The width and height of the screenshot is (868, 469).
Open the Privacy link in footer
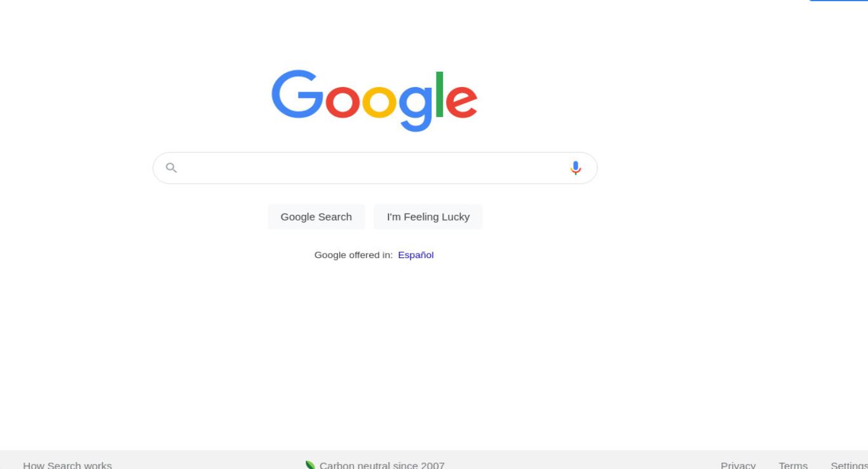pyautogui.click(x=738, y=465)
